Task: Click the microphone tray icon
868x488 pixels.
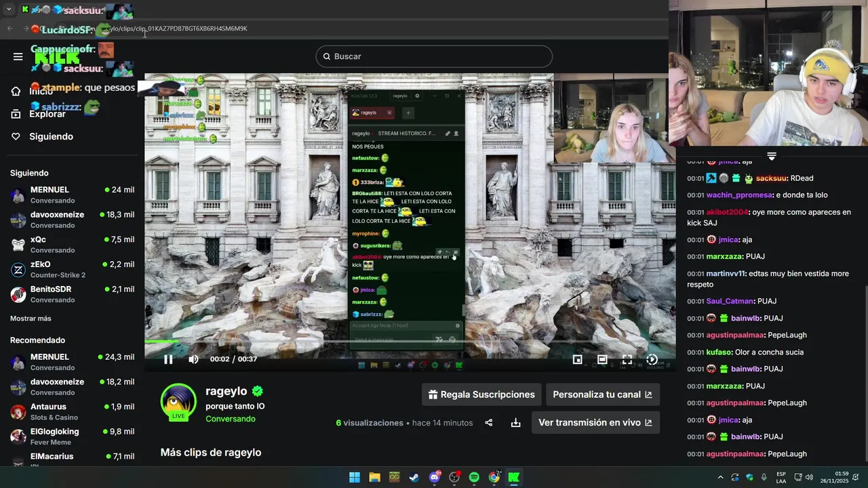Action: pos(764,477)
